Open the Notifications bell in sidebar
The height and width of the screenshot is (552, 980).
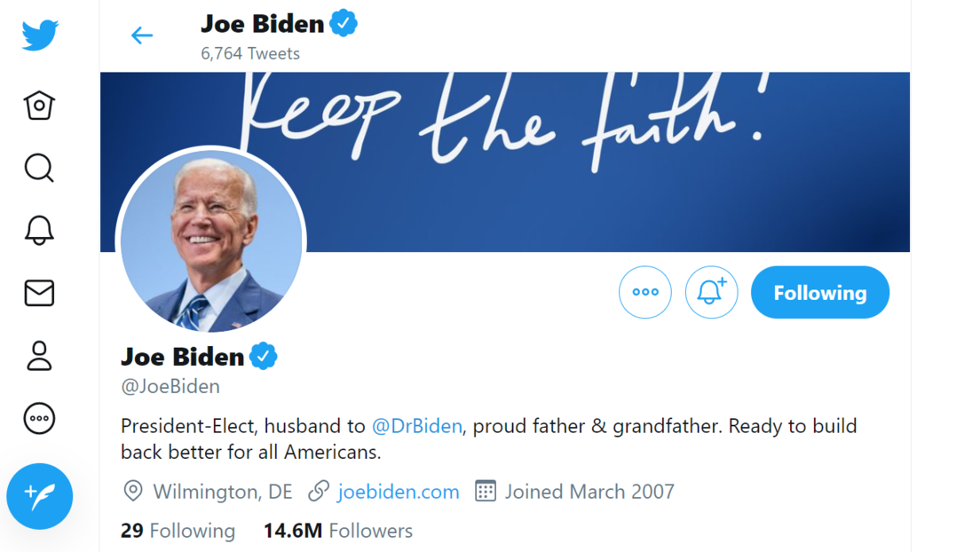[x=39, y=230]
